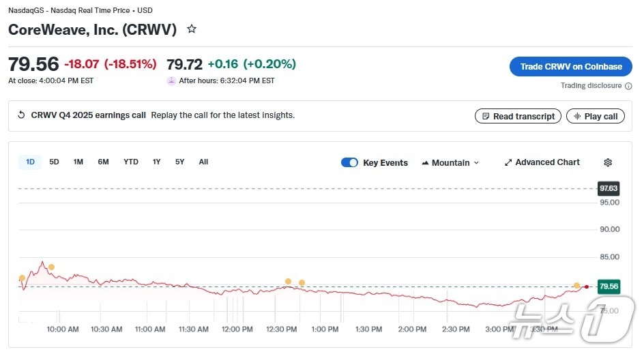Click the Trading disclosure info icon

point(628,86)
